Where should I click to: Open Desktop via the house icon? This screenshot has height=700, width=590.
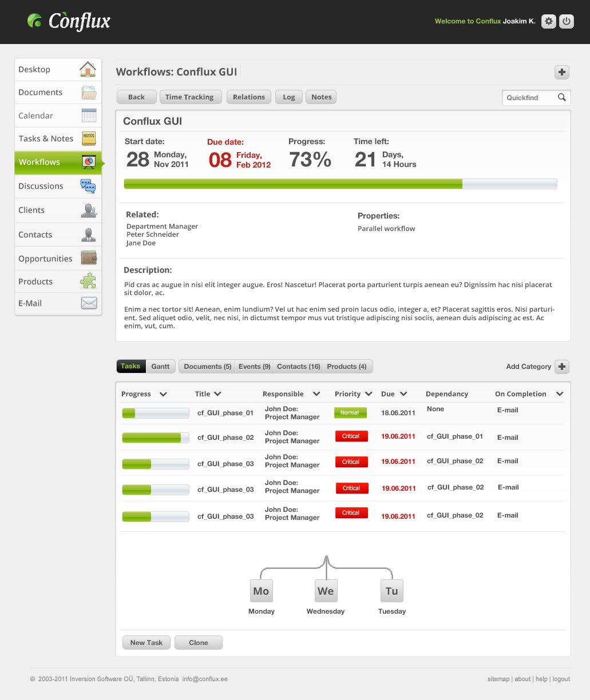(88, 69)
